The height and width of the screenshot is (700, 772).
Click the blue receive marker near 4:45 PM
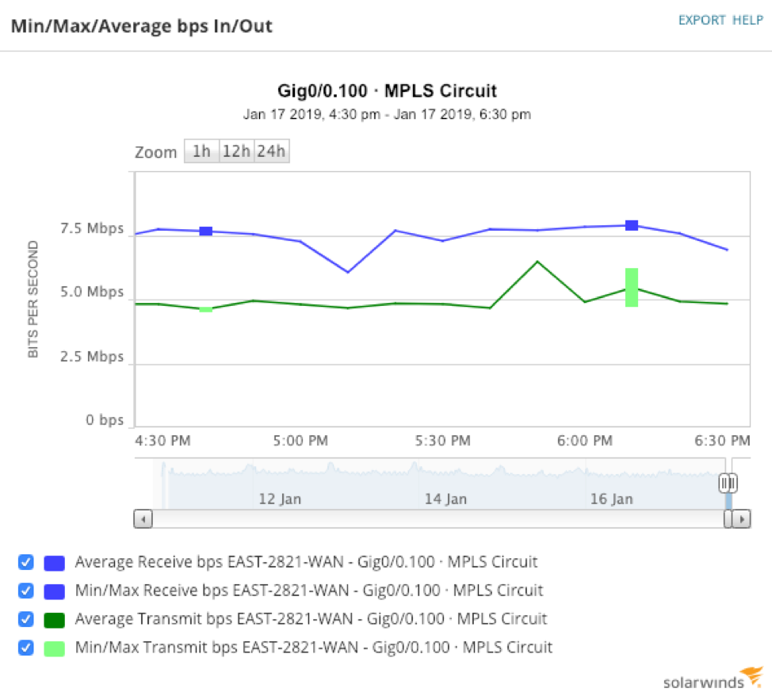[206, 231]
